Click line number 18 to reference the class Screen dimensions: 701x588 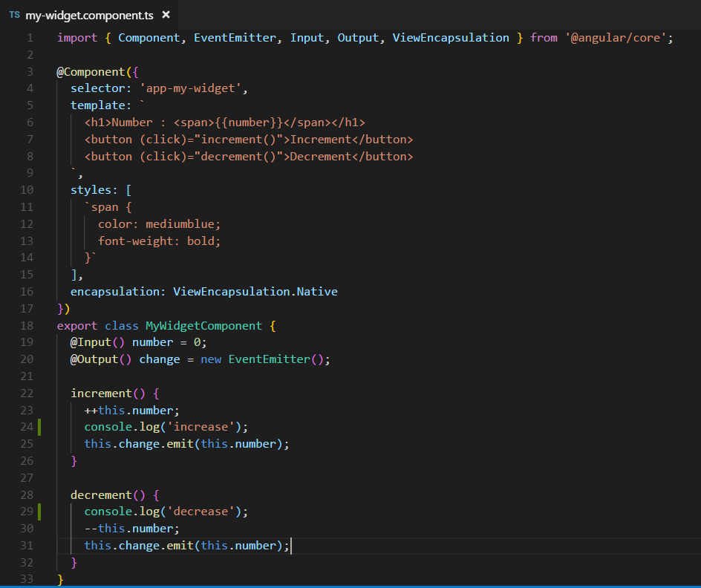point(26,325)
